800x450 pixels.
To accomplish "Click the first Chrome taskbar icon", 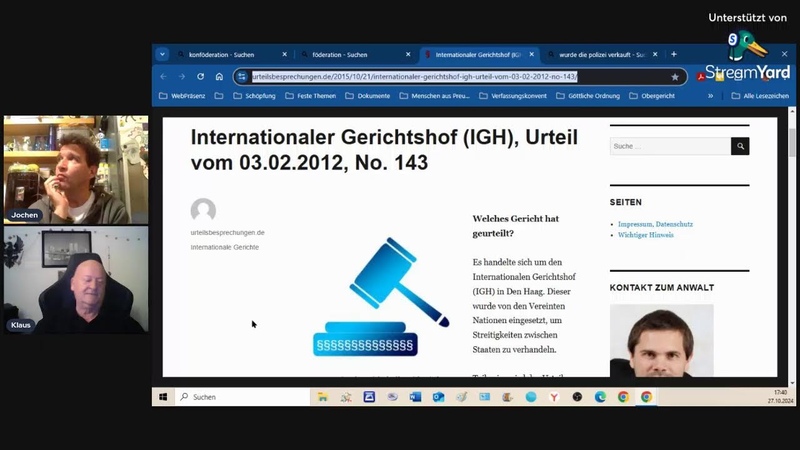I will click(623, 397).
